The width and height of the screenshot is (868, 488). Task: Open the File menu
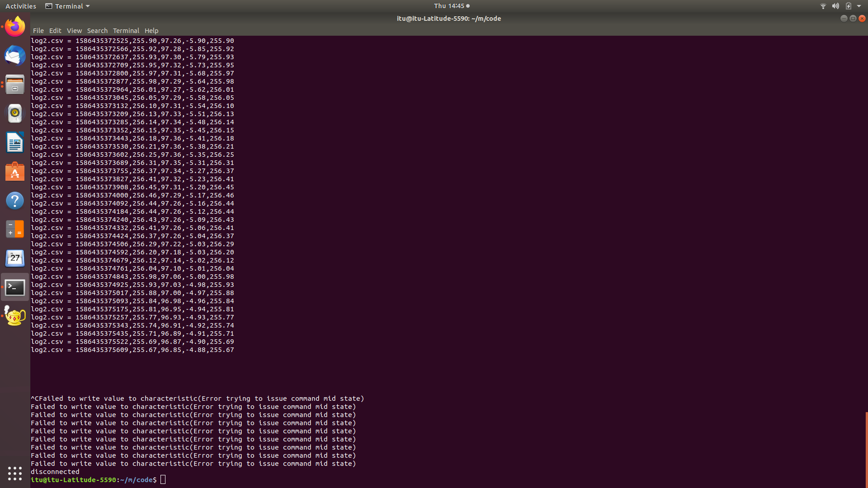click(38, 31)
